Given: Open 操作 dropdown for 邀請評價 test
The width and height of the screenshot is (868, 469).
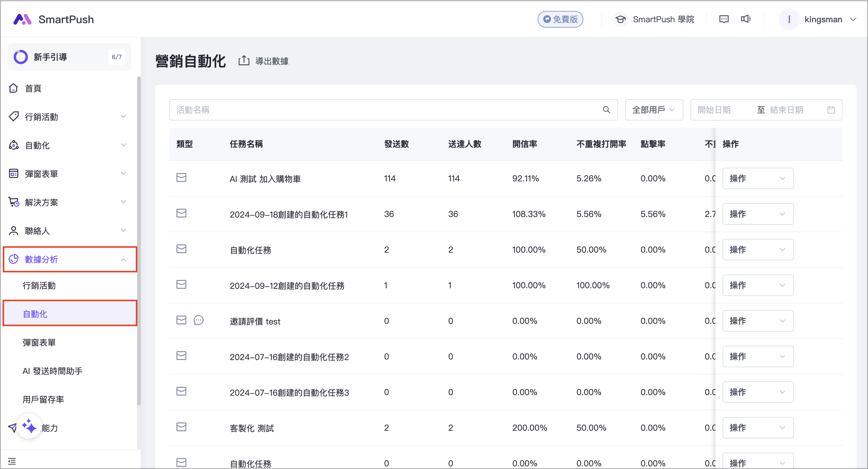Looking at the screenshot, I should (x=758, y=321).
